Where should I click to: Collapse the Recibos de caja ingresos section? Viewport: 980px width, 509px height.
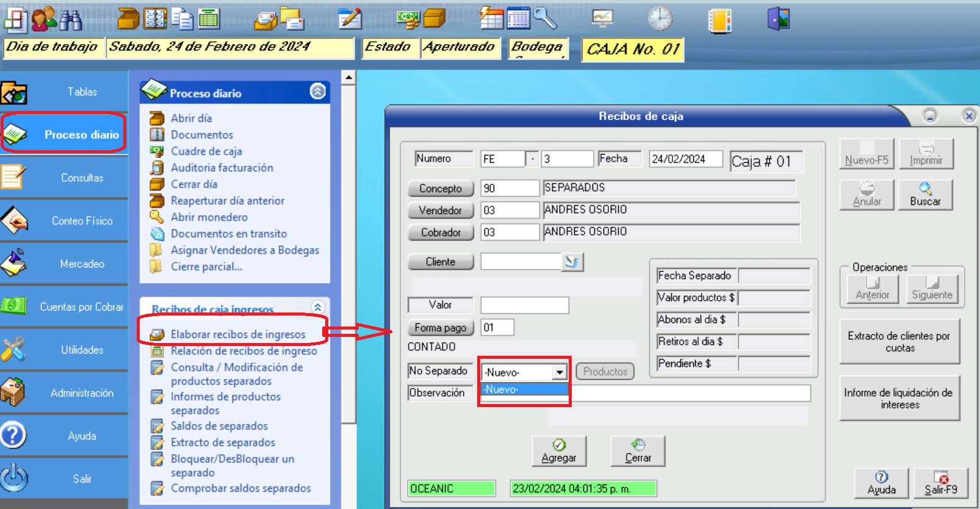click(x=317, y=307)
